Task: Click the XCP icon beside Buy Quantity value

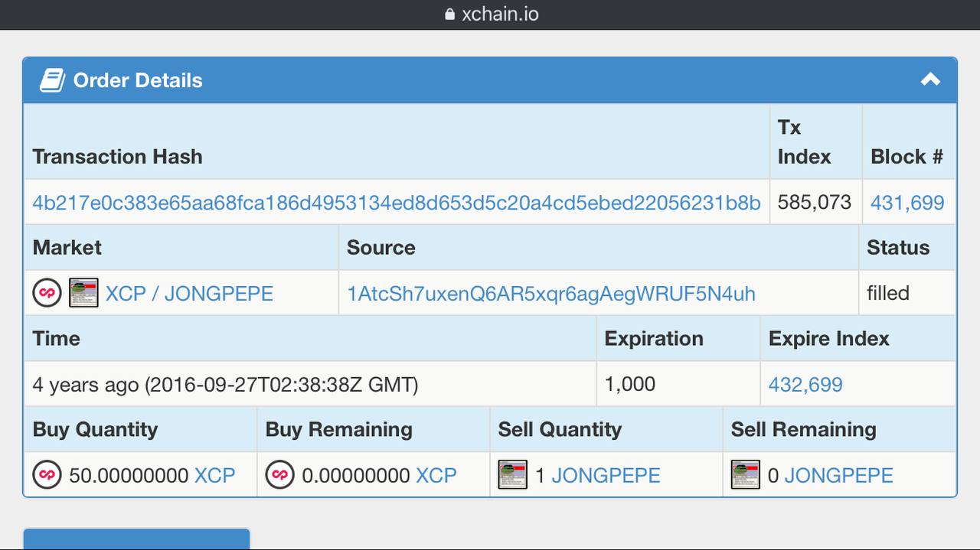Action: pos(47,475)
